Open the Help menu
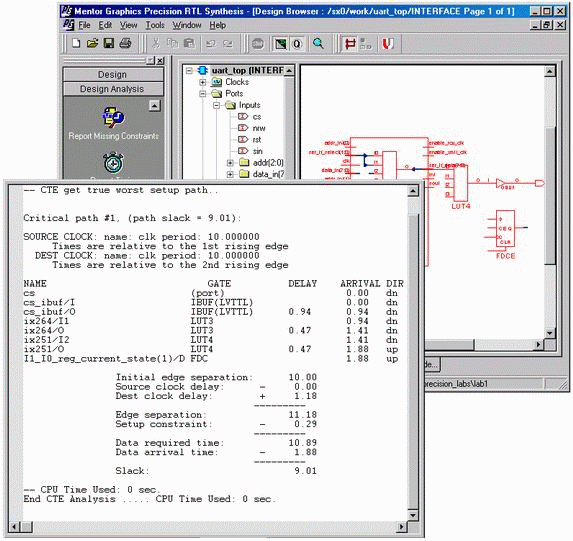The image size is (573, 541). click(217, 25)
